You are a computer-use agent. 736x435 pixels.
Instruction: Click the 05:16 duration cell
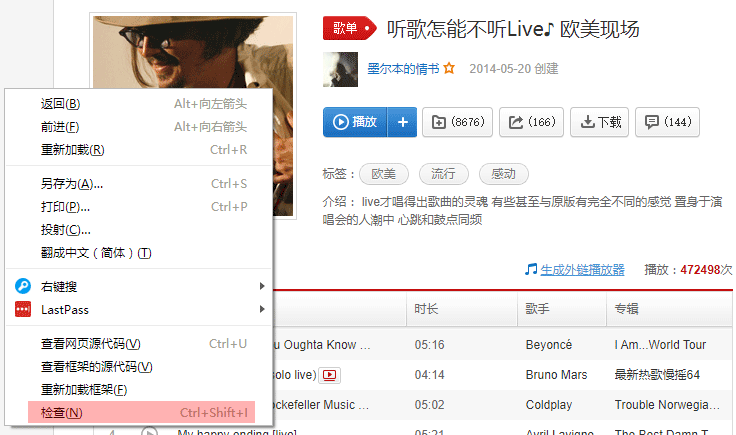coord(429,345)
